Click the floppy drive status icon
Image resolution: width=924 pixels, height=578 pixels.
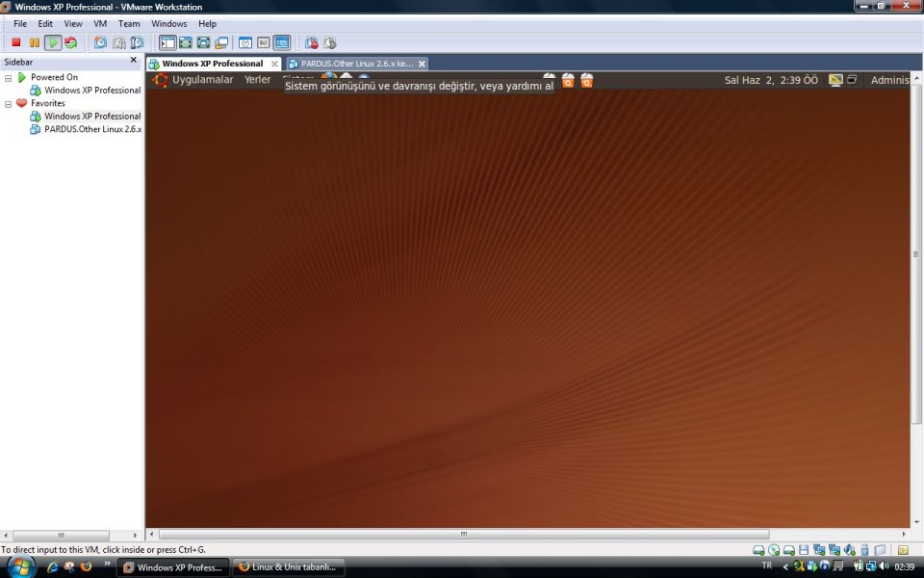[x=804, y=550]
